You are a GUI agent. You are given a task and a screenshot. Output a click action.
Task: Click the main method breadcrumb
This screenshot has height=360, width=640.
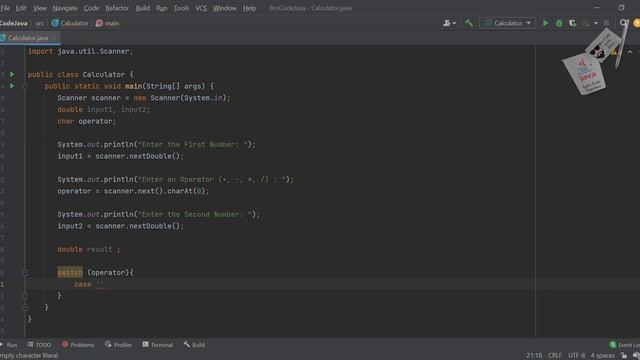point(108,23)
